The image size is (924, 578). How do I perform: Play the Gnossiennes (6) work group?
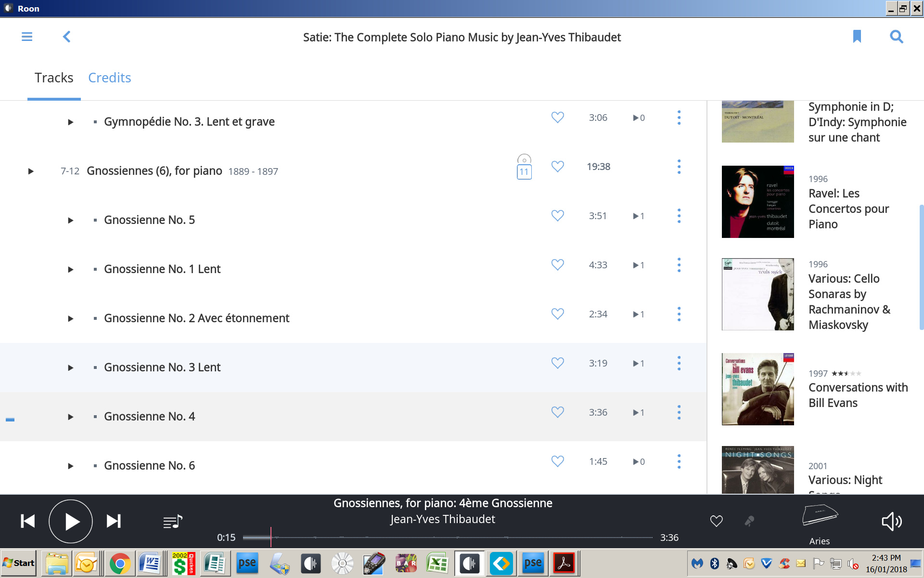[31, 171]
